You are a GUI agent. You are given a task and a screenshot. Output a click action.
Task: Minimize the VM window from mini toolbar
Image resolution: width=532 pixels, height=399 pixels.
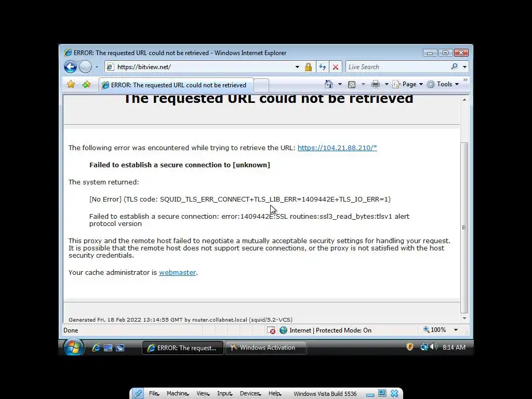click(370, 395)
